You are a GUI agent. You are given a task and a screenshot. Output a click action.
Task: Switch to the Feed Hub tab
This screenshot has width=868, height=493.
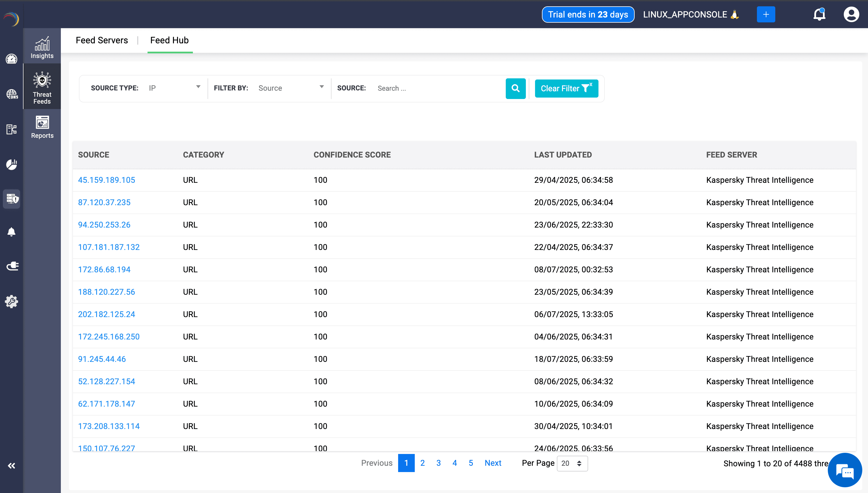coord(169,40)
